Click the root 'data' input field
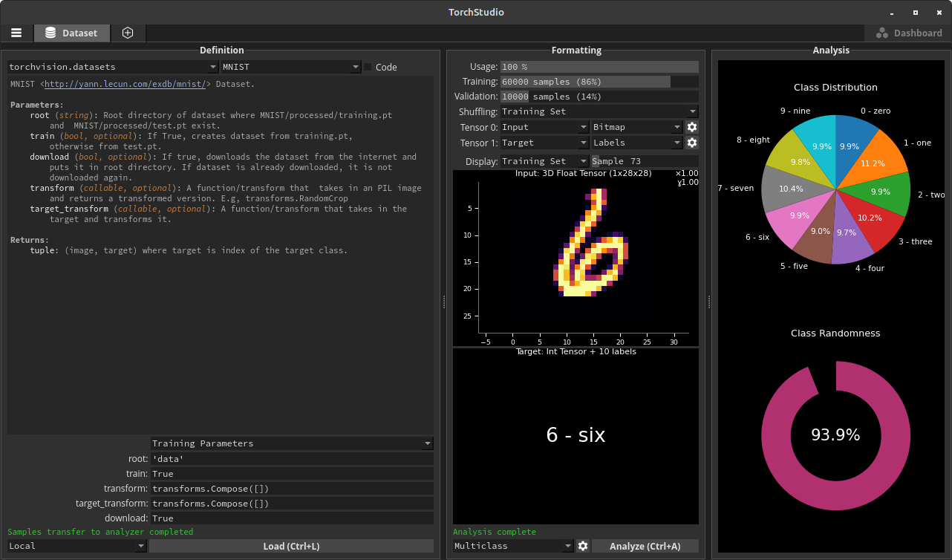The height and width of the screenshot is (560, 952). coord(292,459)
